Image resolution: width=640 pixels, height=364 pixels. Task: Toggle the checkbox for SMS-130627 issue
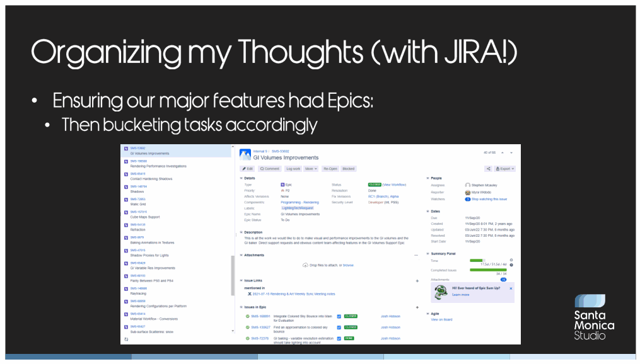pyautogui.click(x=339, y=327)
